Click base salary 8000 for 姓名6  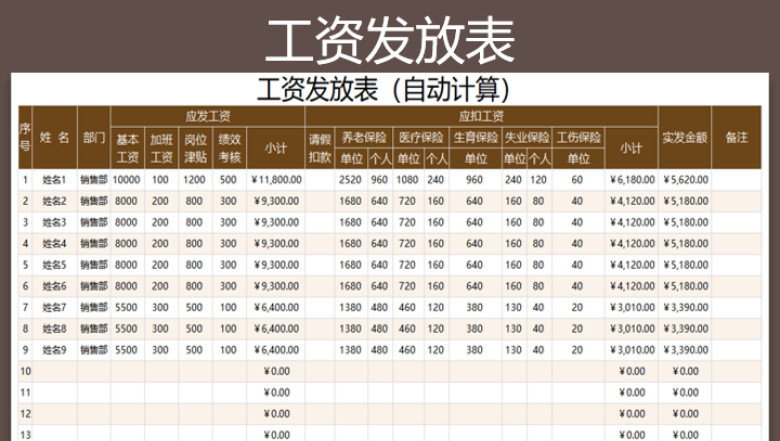point(126,286)
